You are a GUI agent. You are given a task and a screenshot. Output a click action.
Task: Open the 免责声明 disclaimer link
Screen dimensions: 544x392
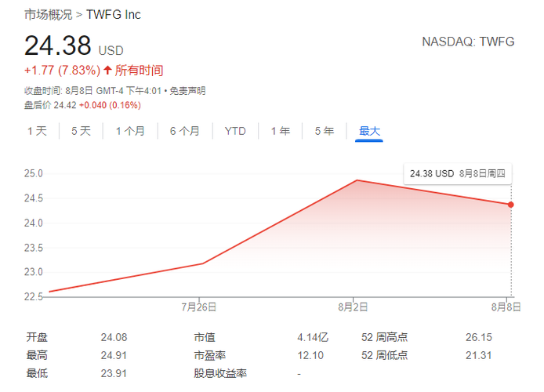pos(187,91)
